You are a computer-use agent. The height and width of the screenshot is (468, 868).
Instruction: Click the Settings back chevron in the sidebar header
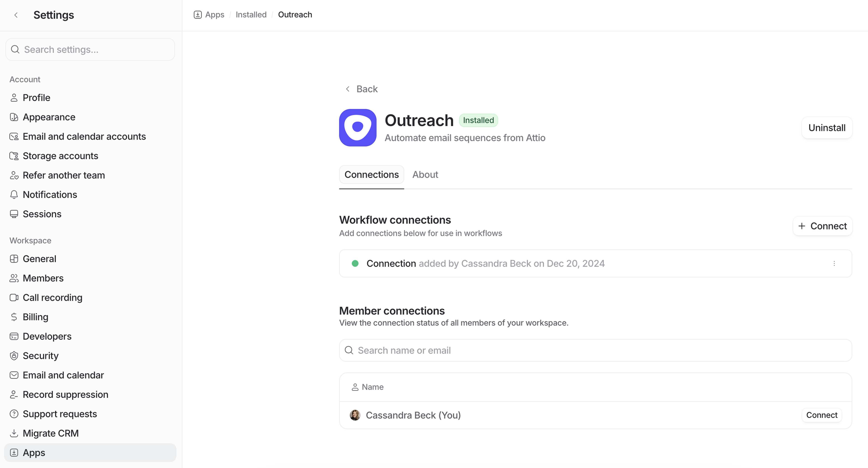point(16,15)
